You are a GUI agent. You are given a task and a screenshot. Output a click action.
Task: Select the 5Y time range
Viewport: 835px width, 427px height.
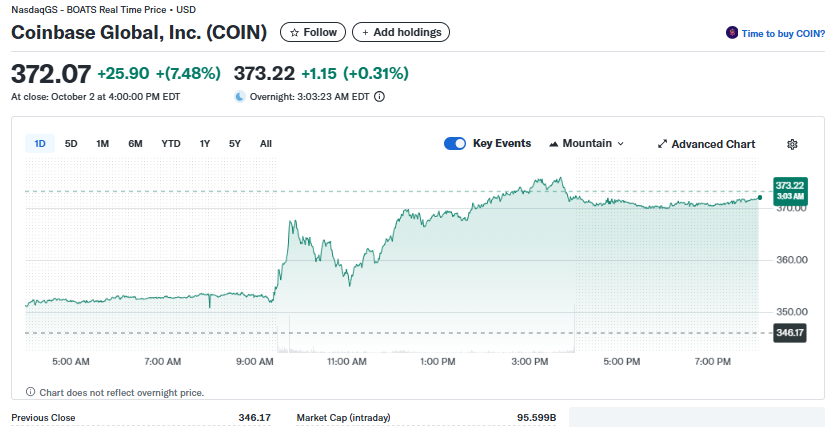235,144
